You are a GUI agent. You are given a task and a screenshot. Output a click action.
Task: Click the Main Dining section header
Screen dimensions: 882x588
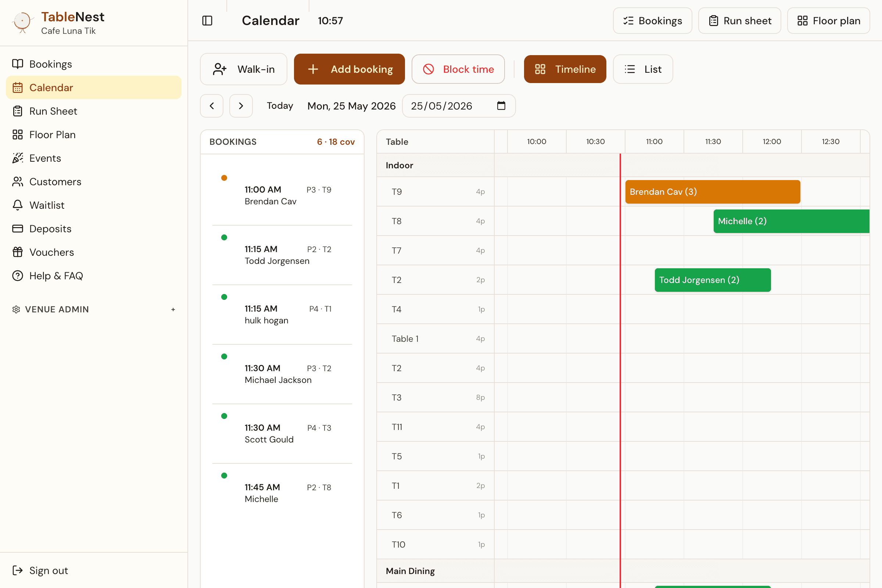(410, 571)
